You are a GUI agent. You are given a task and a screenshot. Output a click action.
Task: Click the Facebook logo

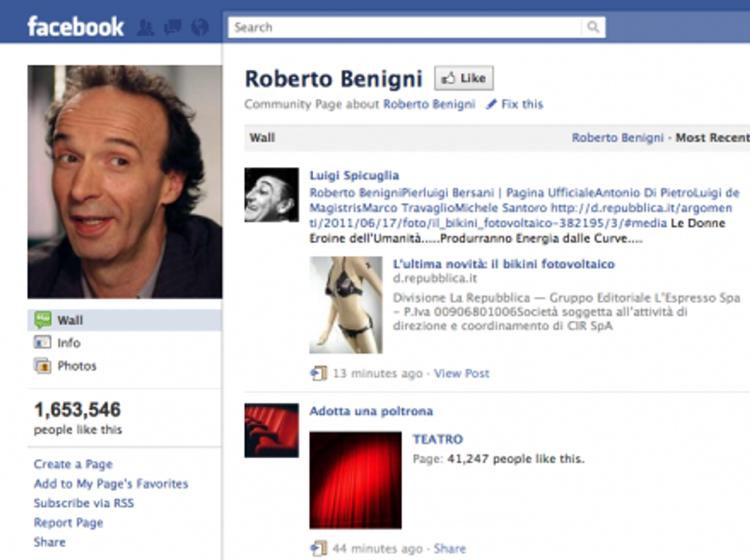75,27
